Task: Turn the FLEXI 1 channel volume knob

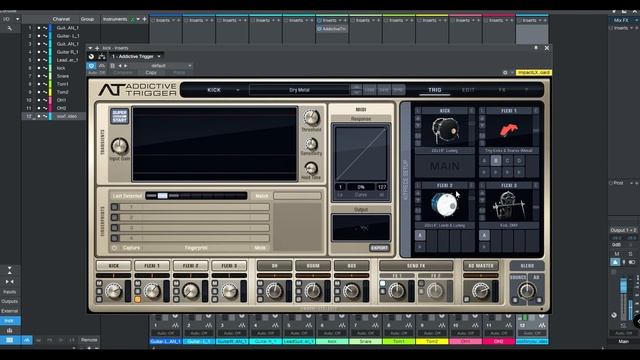Action: click(x=152, y=291)
